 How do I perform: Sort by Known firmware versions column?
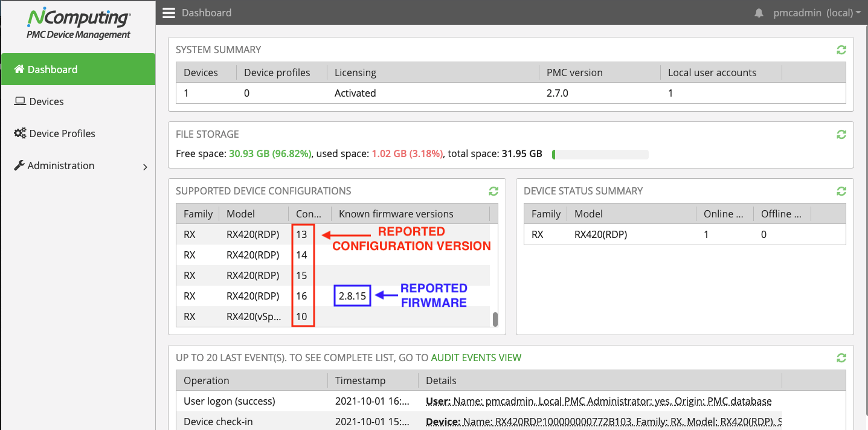coord(410,214)
